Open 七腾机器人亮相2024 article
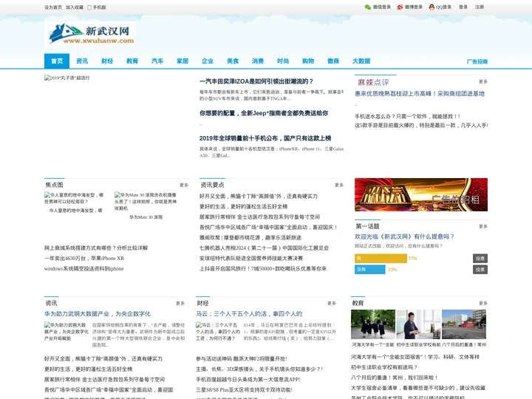This screenshot has height=399, width=532. 264,248
